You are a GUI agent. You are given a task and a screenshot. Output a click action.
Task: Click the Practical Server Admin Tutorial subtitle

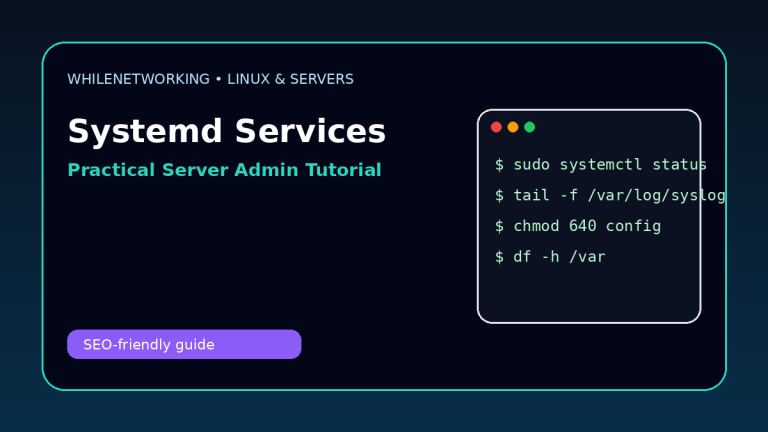tap(224, 170)
